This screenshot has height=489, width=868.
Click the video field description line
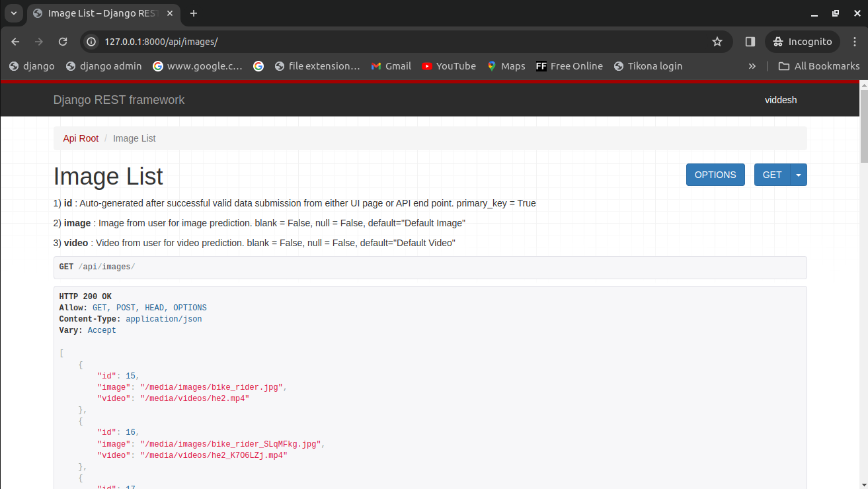click(255, 243)
